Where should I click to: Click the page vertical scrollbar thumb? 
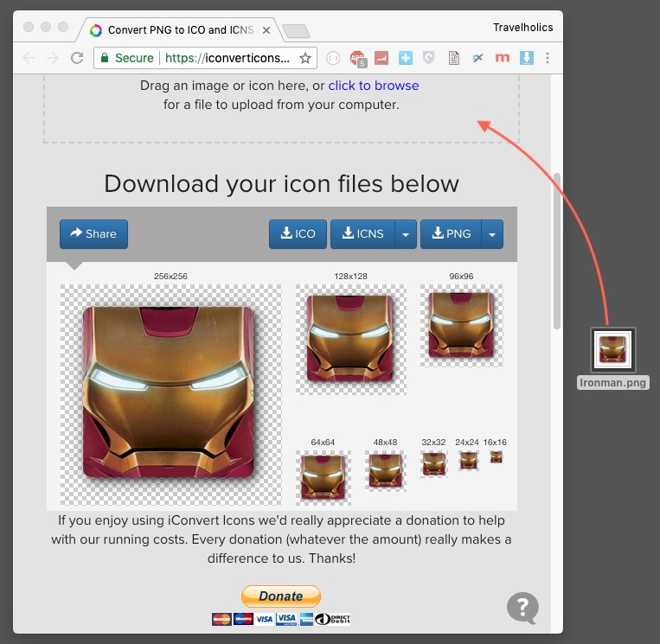[557, 251]
